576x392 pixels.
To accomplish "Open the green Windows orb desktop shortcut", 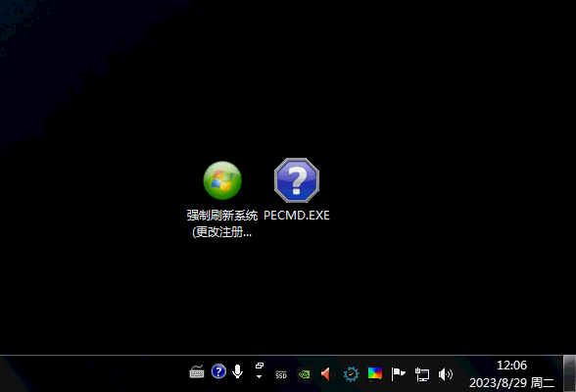I will point(222,180).
